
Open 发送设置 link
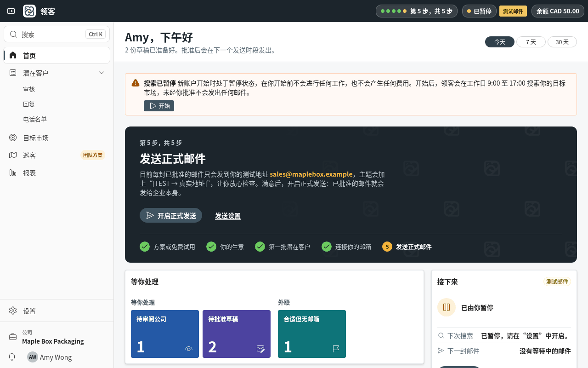tap(228, 216)
